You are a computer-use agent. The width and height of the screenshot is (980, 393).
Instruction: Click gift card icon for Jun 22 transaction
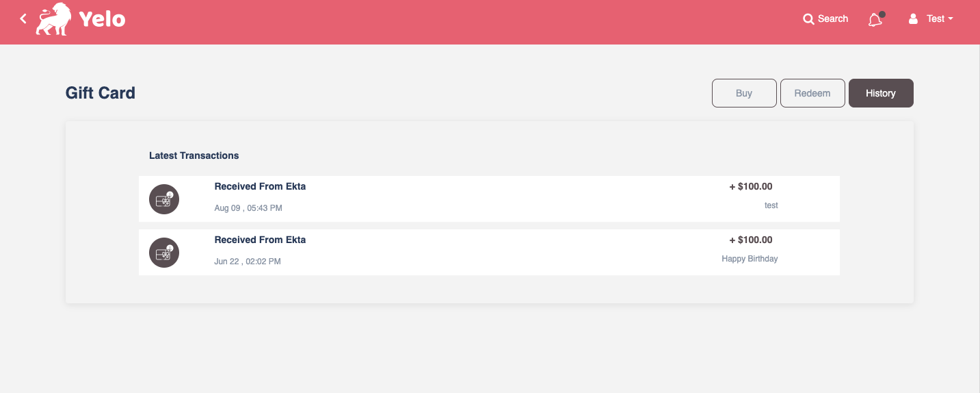pyautogui.click(x=164, y=253)
